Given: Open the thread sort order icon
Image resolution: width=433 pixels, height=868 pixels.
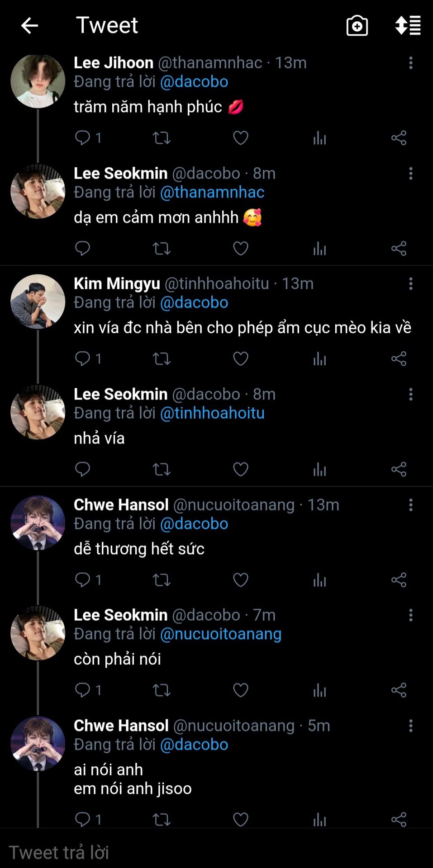Looking at the screenshot, I should click(x=408, y=26).
